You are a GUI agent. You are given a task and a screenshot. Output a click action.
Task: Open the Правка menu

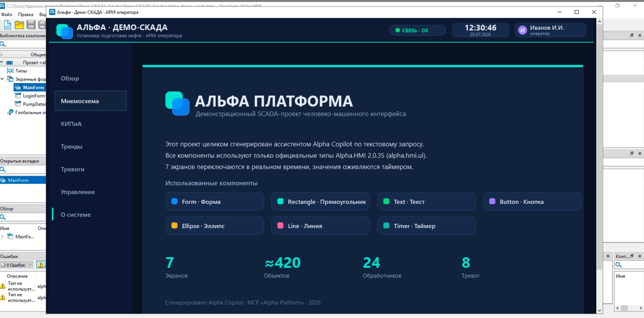tap(26, 15)
